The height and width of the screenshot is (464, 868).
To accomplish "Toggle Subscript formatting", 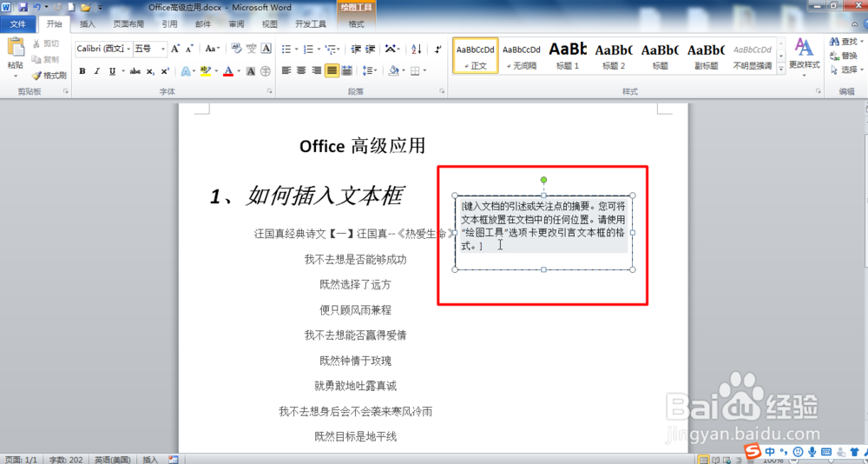I will pos(150,71).
